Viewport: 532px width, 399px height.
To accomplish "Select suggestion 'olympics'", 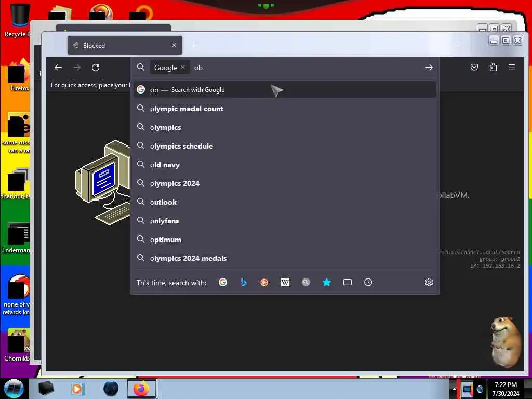I will click(x=285, y=127).
